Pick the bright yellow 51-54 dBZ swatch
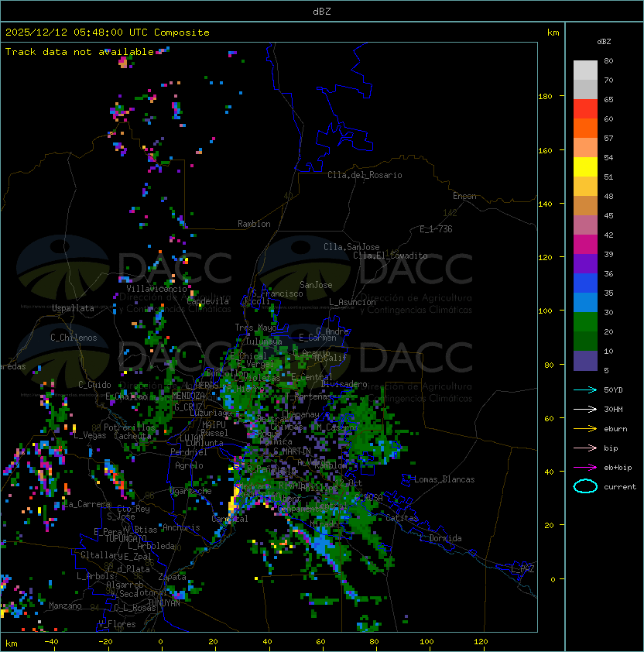This screenshot has width=644, height=652. pos(585,167)
